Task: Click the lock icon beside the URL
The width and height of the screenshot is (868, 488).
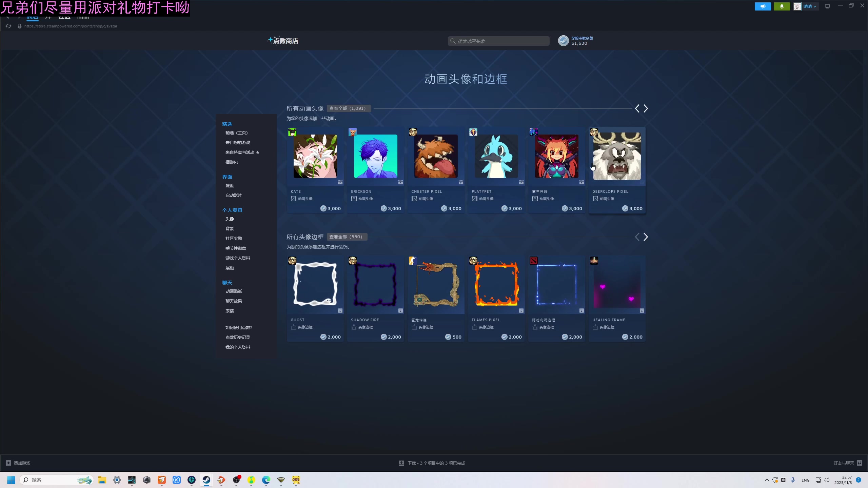Action: point(20,26)
